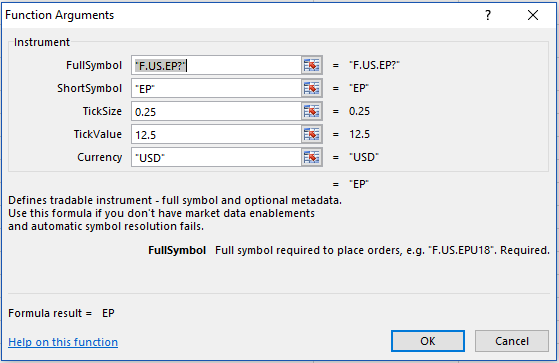The height and width of the screenshot is (363, 559).
Task: Open the Help on this function link
Action: tap(63, 342)
